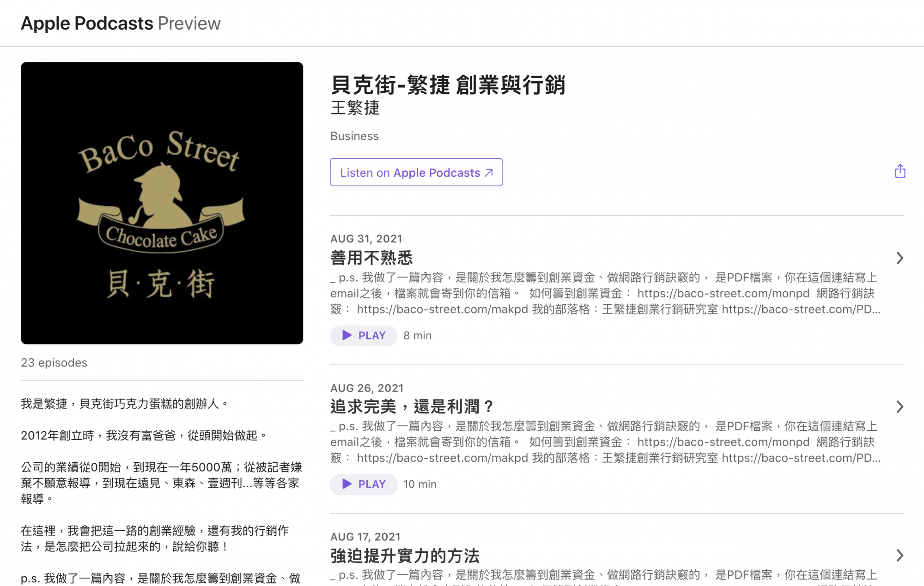Expand chevron for 追求完美，還是利潤？ episode
Viewport: 924px width, 586px height.
click(x=900, y=406)
